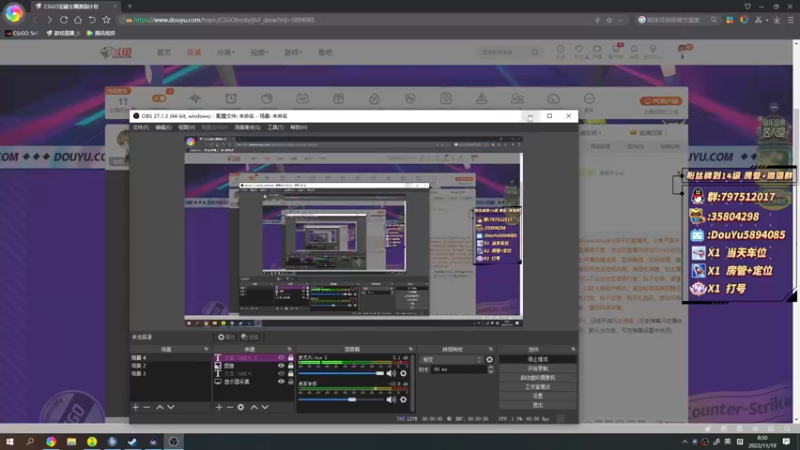Toggle visibility of 显示器采集 source
Image resolution: width=800 pixels, height=450 pixels.
(x=281, y=382)
